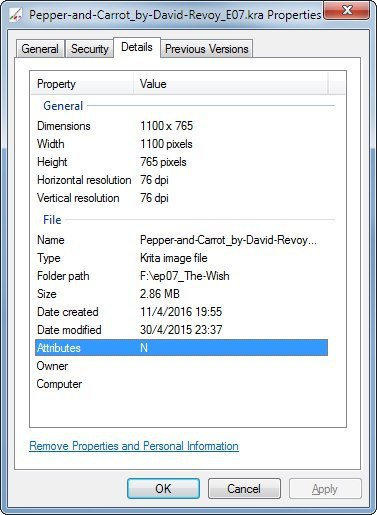Click the '11/4/2016 19:55' date value
Screen dimensions: 377x515
coord(181,312)
